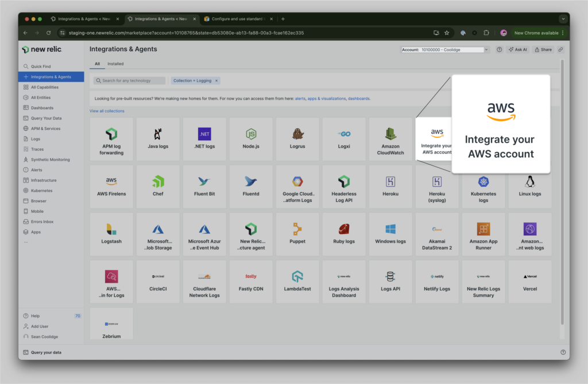The height and width of the screenshot is (384, 588).
Task: Click the Share button
Action: click(x=543, y=49)
